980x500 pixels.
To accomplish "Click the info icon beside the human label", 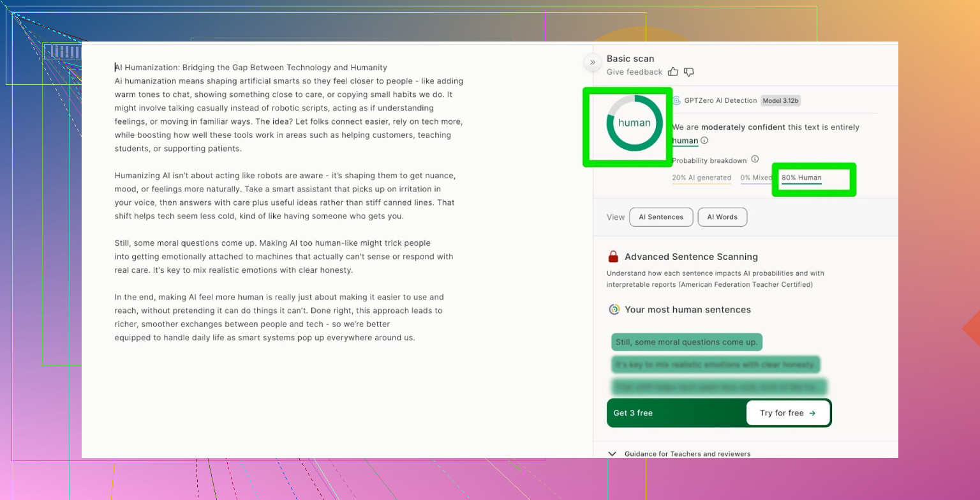I will [x=704, y=140].
